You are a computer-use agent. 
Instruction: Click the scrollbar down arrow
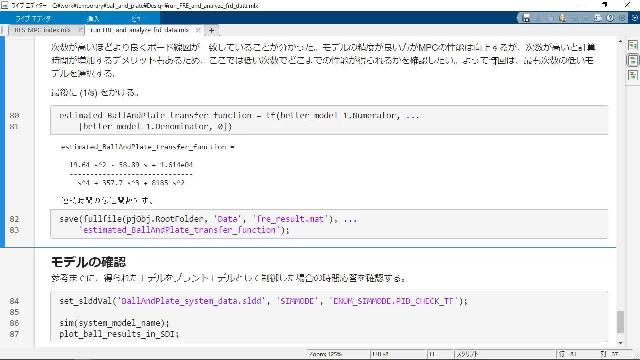point(620,343)
